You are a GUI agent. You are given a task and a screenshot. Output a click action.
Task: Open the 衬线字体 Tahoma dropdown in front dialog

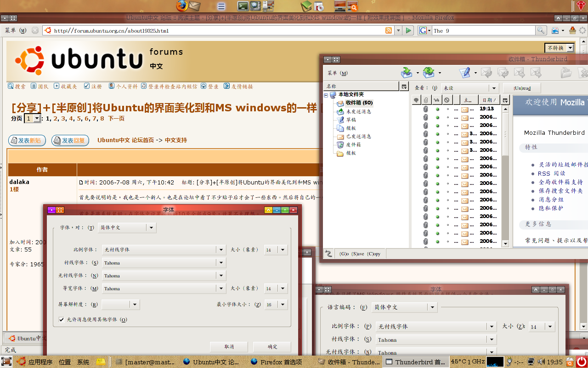coord(164,263)
